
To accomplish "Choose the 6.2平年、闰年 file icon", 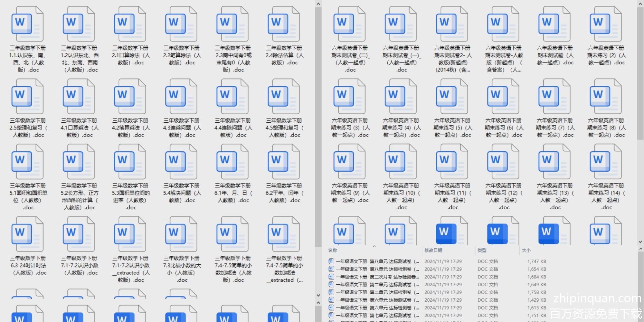I will (x=284, y=162).
